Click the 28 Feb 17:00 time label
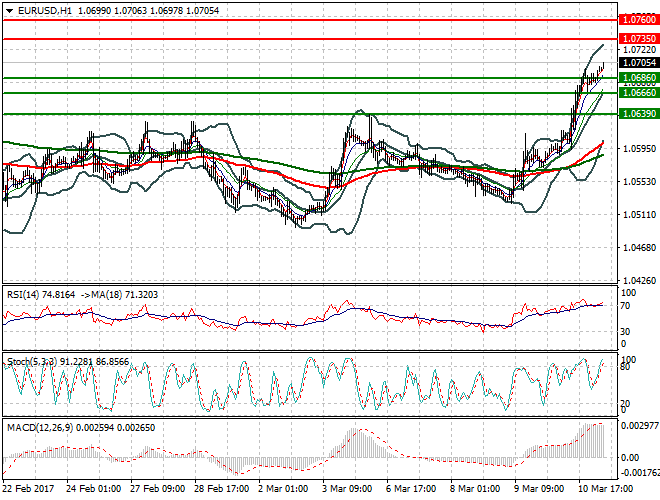This screenshot has width=660, height=500. coord(221,489)
